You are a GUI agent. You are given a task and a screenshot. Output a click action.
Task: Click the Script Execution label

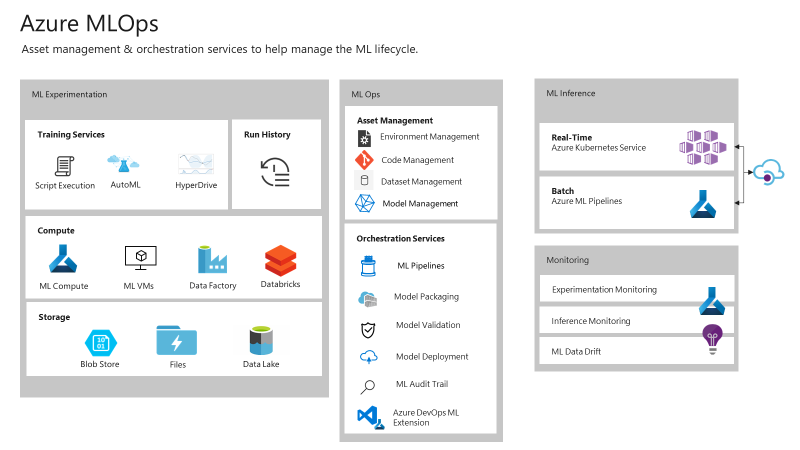point(65,186)
